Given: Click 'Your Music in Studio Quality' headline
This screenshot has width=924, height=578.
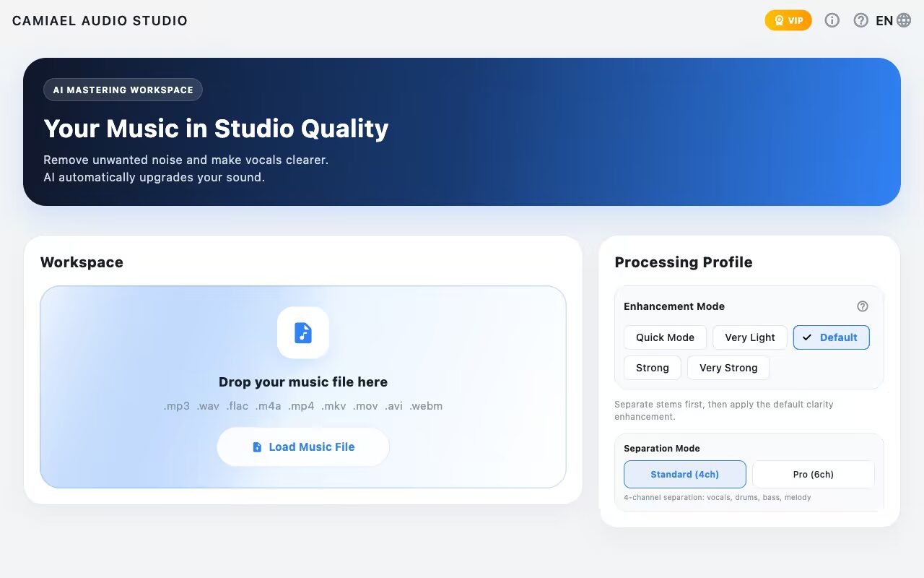Looking at the screenshot, I should click(x=216, y=129).
